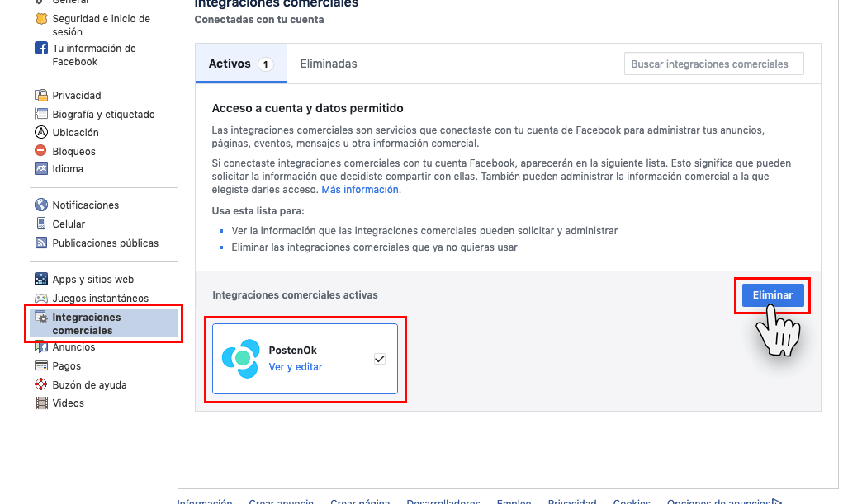Image resolution: width=862 pixels, height=504 pixels.
Task: Open Apps y sitios web settings
Action: pos(93,280)
